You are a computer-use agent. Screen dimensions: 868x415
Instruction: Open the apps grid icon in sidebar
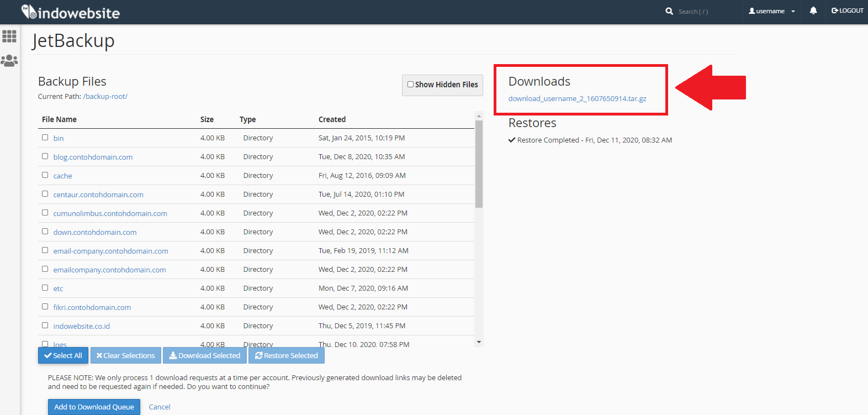(x=9, y=36)
